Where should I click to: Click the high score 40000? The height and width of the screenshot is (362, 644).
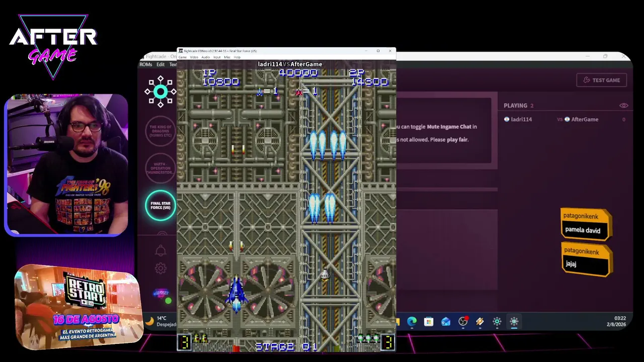[x=298, y=73]
